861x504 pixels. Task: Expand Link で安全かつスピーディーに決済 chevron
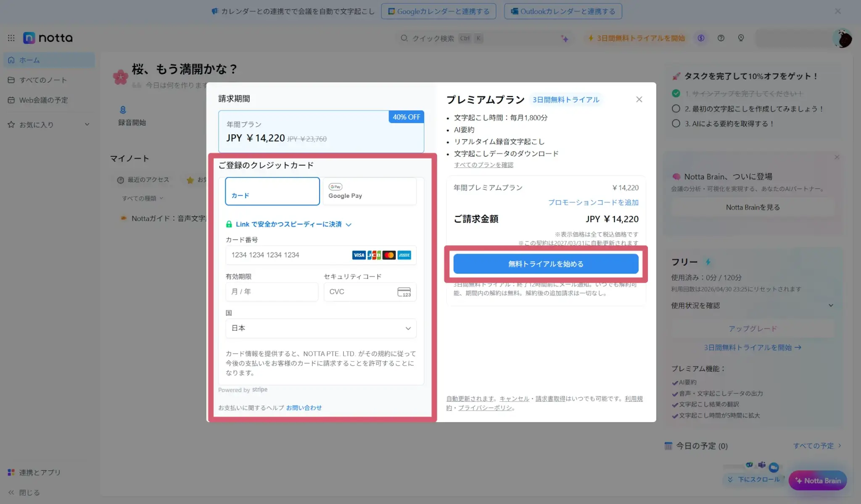(x=349, y=225)
